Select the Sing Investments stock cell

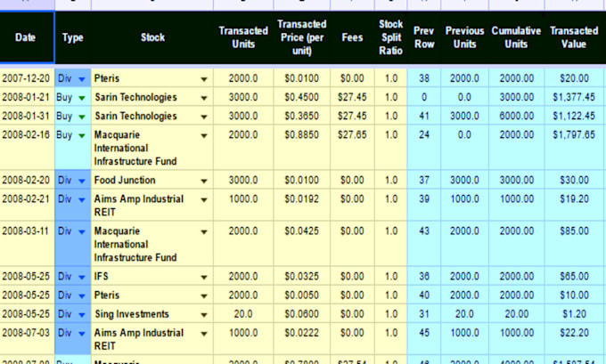[151, 314]
